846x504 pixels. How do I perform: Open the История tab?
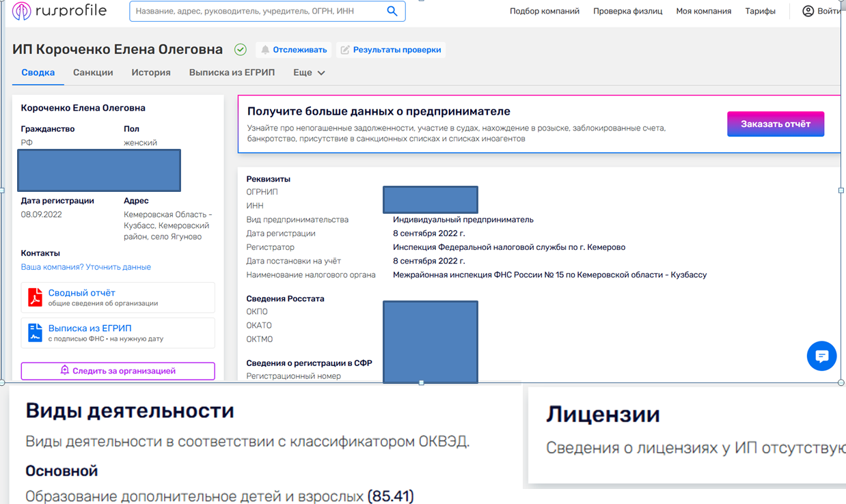coord(151,72)
